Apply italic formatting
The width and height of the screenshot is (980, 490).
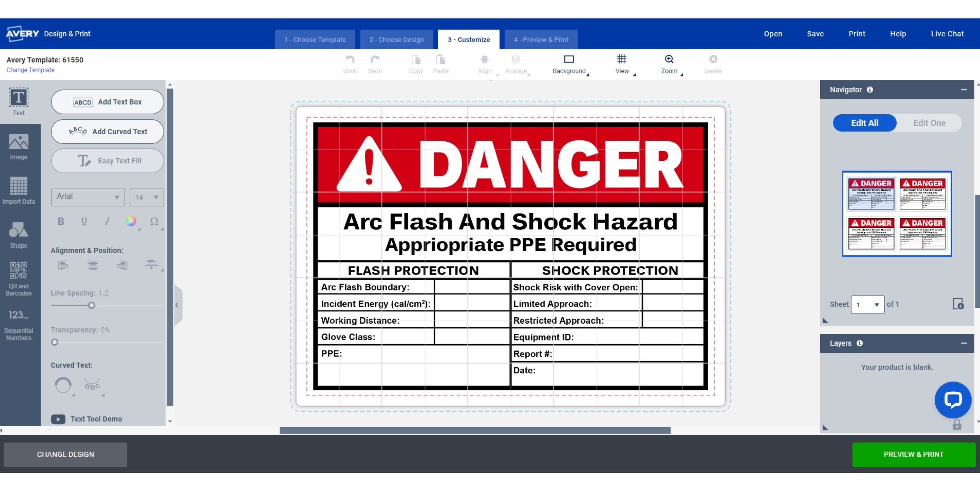(x=107, y=221)
